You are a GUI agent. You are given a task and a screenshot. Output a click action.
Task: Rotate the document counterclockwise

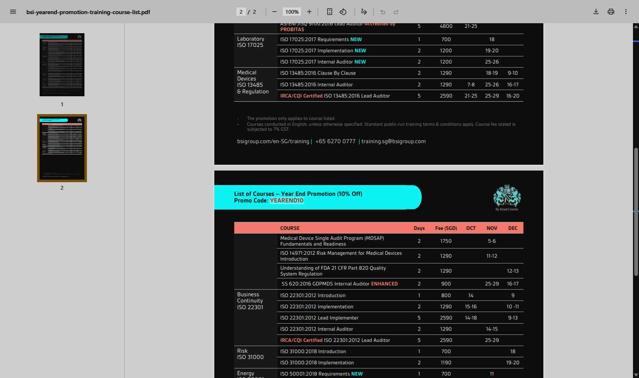tap(343, 12)
